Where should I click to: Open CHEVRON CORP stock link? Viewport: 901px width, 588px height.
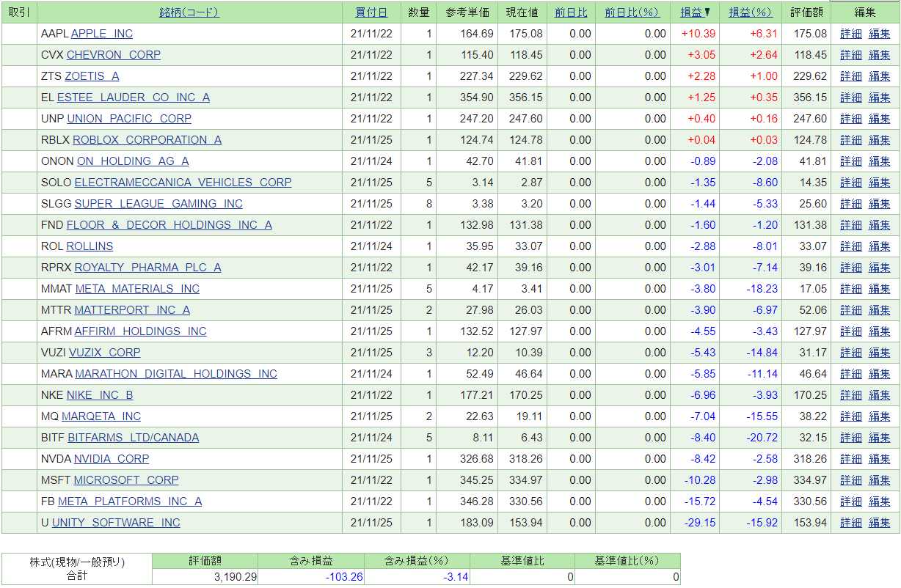[114, 55]
